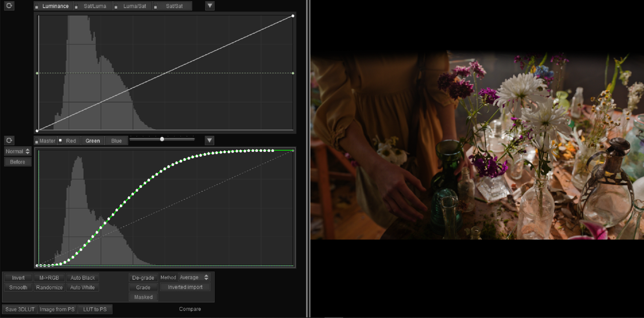This screenshot has height=318, width=644.
Task: Open the triangle menu beside the Sat/Sat tab
Action: 210,6
